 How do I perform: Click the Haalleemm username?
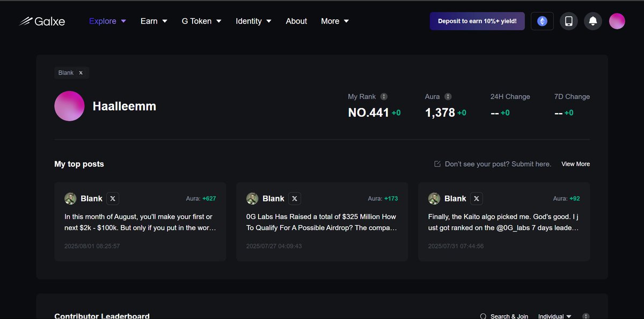click(x=125, y=106)
